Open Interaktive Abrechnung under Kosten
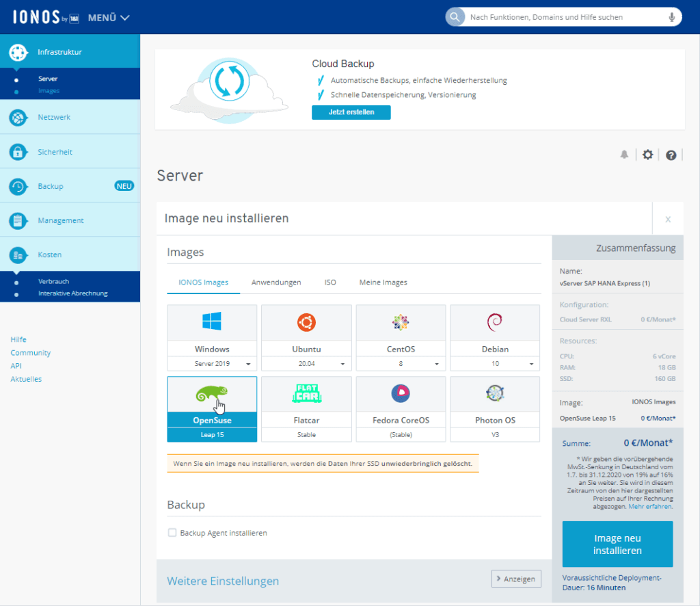 point(72,293)
